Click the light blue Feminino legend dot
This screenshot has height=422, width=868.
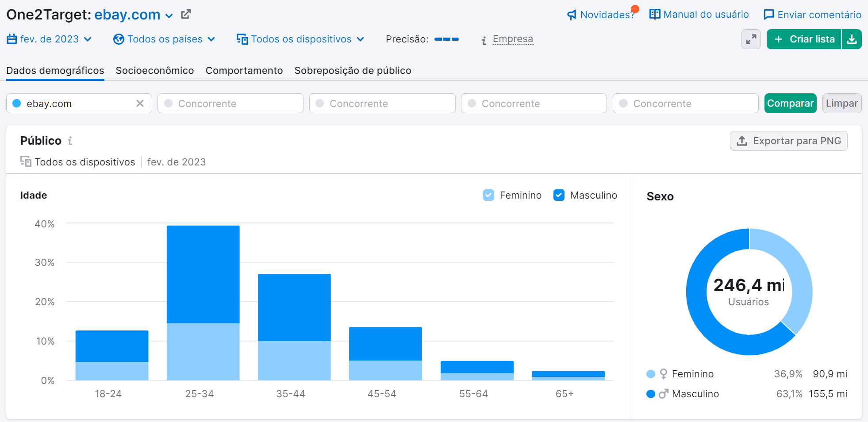650,374
